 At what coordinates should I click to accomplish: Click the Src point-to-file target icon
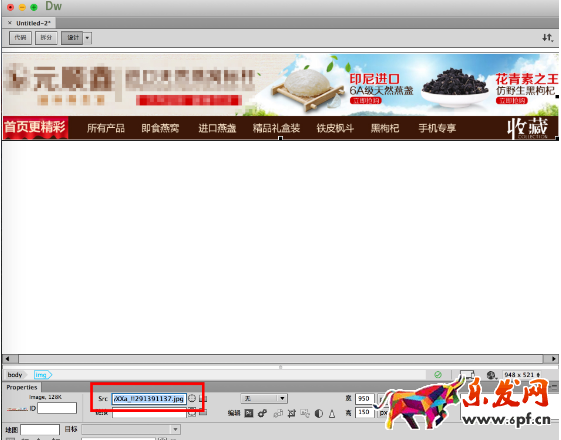192,398
